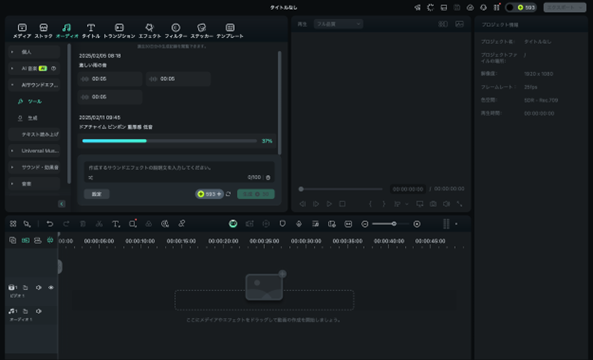Play the third 00:05 clip in second row
Viewport: 593px width, 360px height.
[110, 97]
